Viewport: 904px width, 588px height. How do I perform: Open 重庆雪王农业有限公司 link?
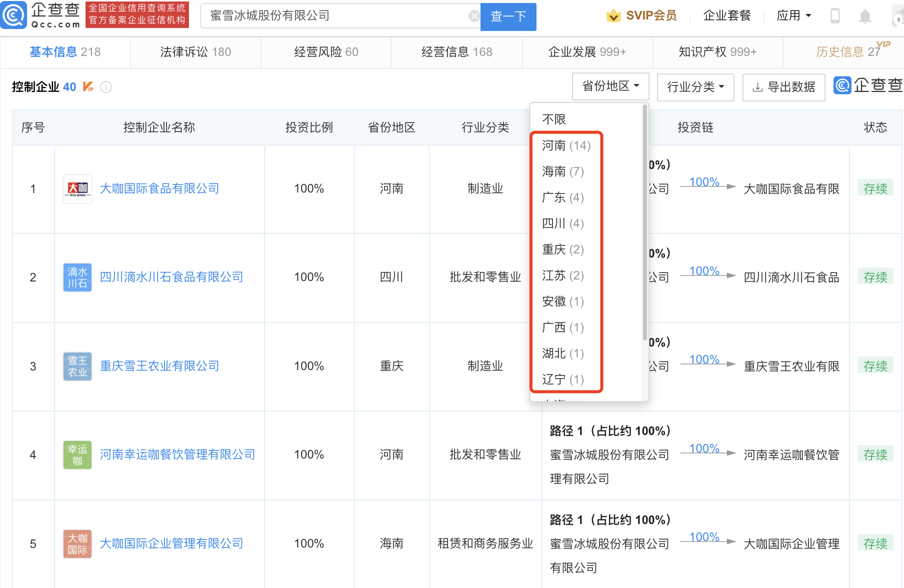click(159, 366)
